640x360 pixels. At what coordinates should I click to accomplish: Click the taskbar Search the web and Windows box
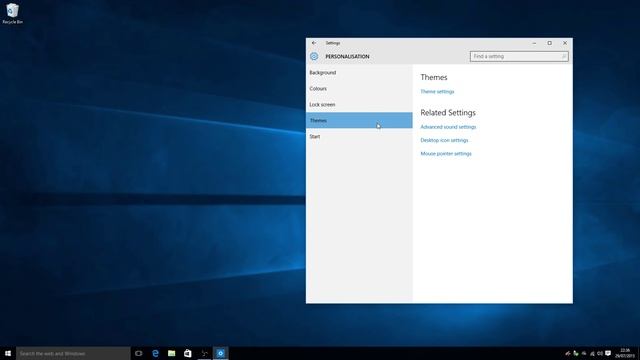point(73,353)
